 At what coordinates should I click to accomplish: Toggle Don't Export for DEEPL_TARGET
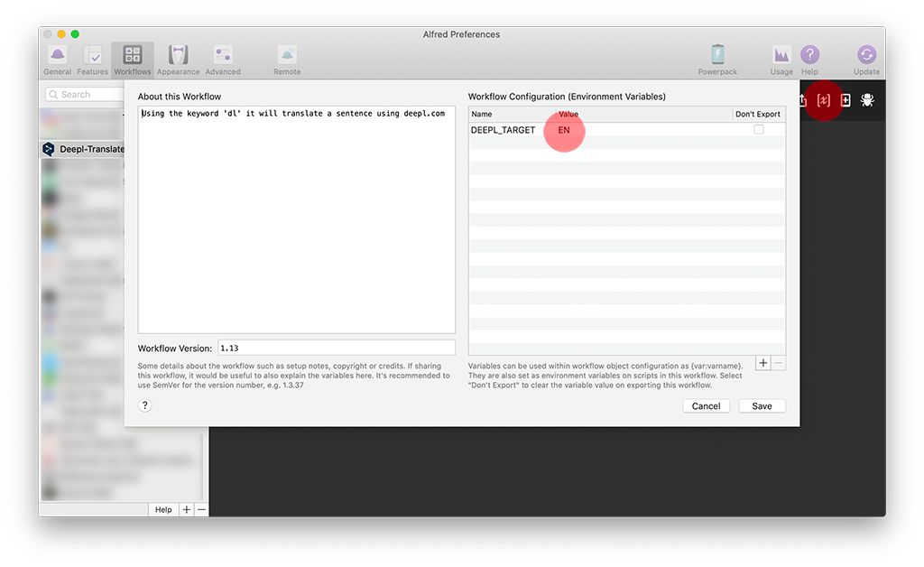click(758, 130)
